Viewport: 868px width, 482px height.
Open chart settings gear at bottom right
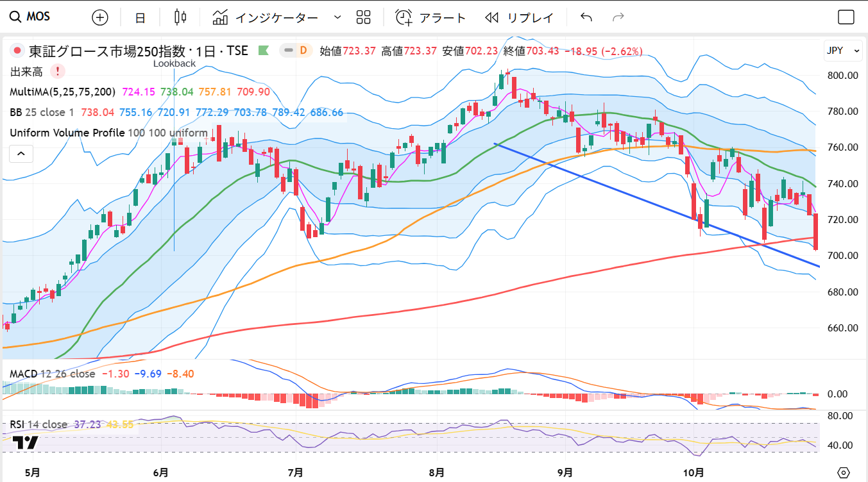[x=844, y=472]
